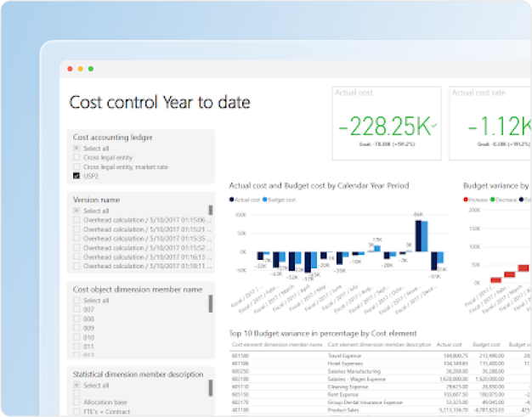
Task: Click the Statistical dimension list scrollbar
Action: tap(211, 388)
